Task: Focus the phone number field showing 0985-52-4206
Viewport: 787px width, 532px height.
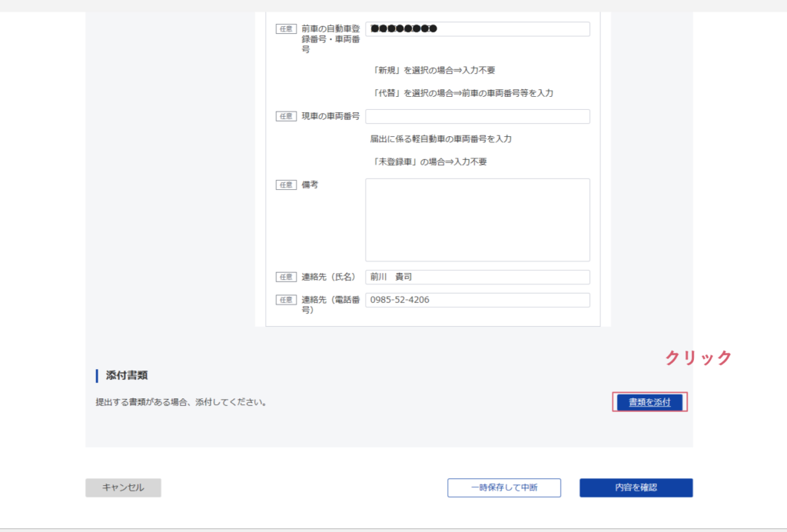Action: [477, 300]
